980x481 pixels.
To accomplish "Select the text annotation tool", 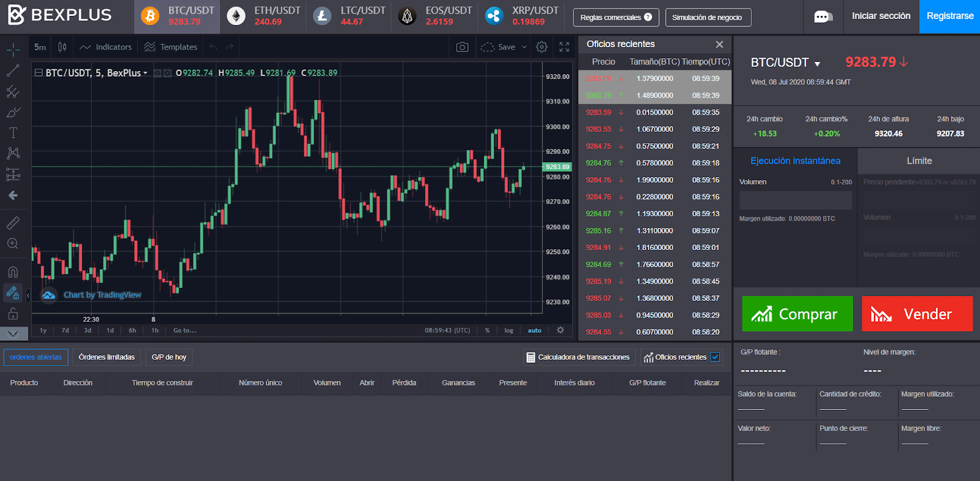I will coord(13,133).
